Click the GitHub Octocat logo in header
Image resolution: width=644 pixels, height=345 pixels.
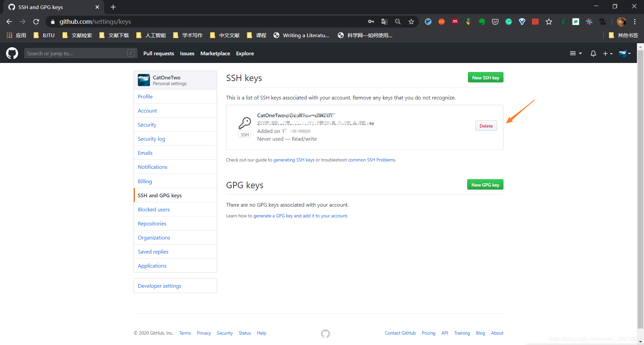(12, 53)
